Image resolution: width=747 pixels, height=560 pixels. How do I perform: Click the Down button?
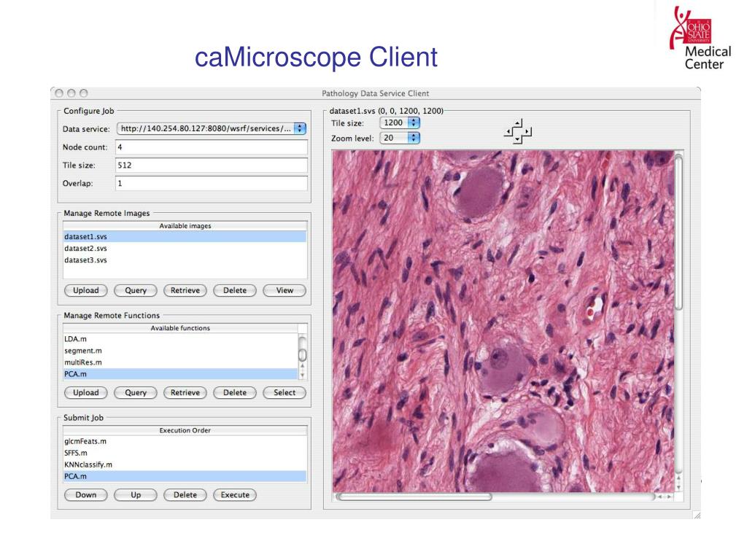(x=86, y=495)
